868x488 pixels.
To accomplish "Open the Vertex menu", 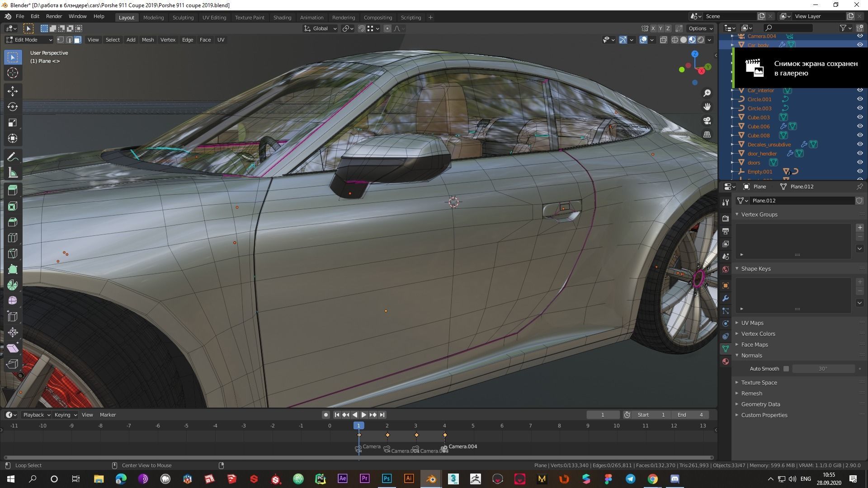I will 168,40.
